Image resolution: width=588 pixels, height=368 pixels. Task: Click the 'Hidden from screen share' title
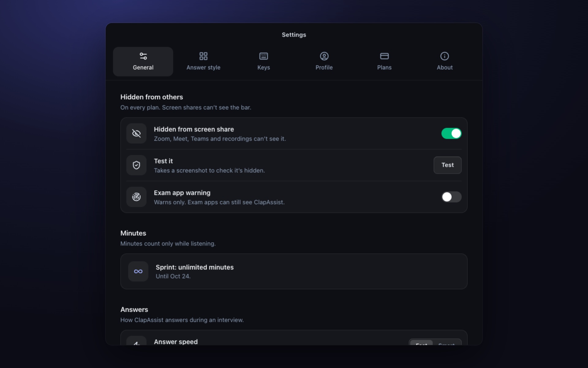pos(194,129)
